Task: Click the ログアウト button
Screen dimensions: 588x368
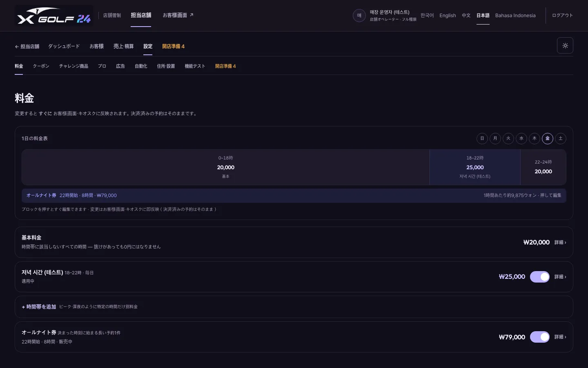Action: [562, 16]
